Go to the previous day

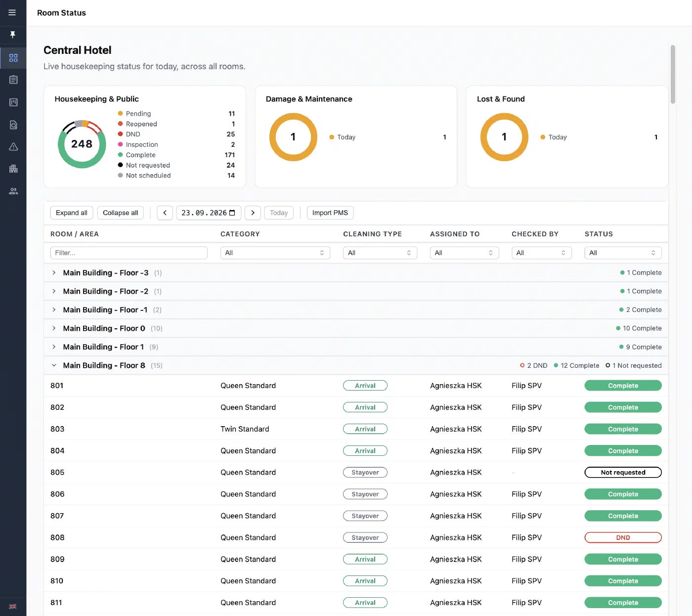coord(165,213)
